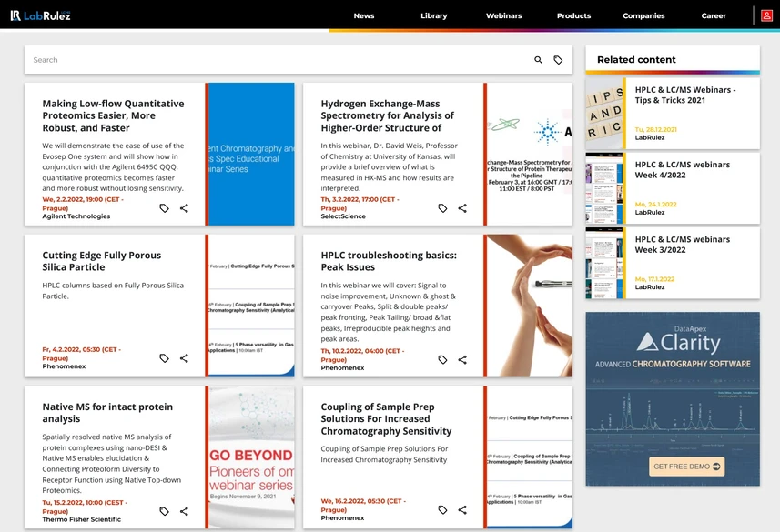Share the Low-flow Quantitative Proteomics webinar
Viewport: 780px width, 532px height.
coord(184,208)
